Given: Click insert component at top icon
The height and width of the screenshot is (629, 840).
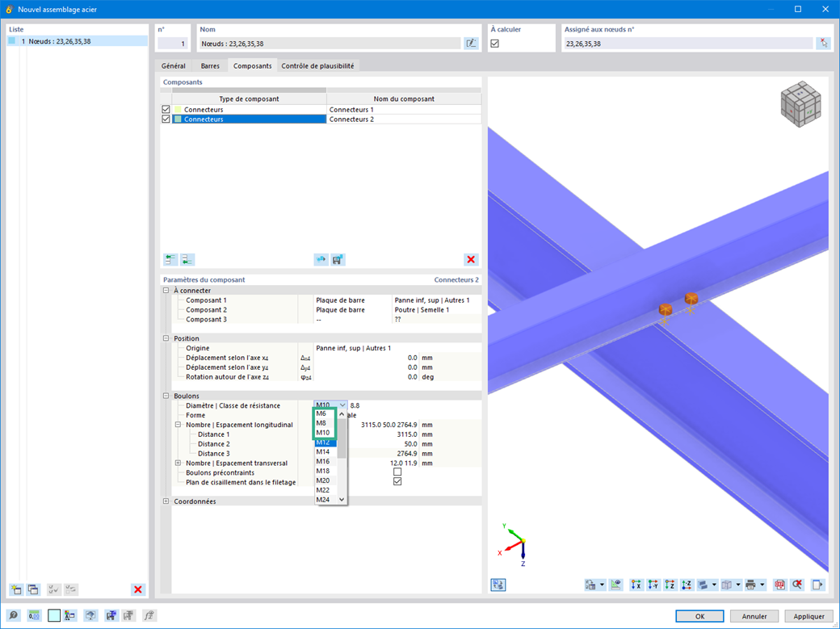Looking at the screenshot, I should [170, 260].
